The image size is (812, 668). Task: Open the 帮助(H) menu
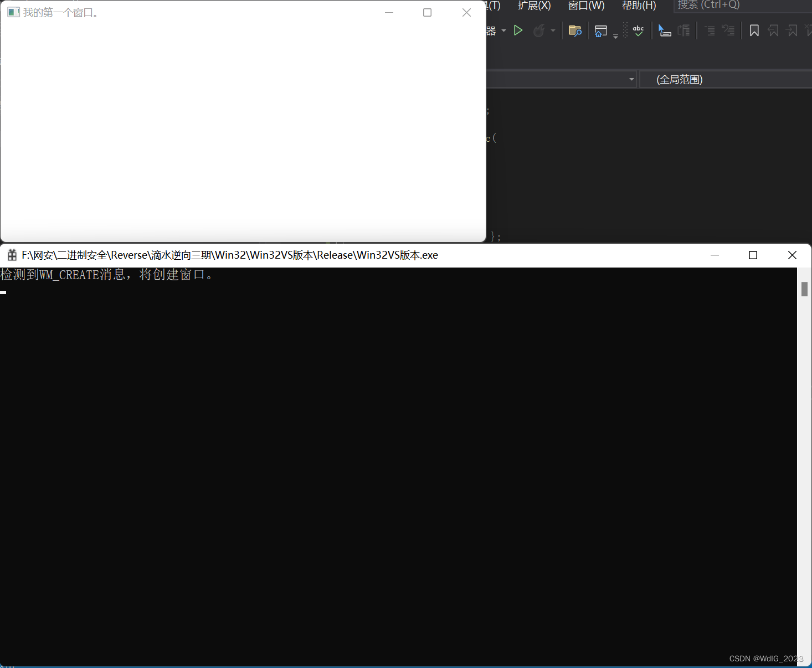pyautogui.click(x=639, y=6)
